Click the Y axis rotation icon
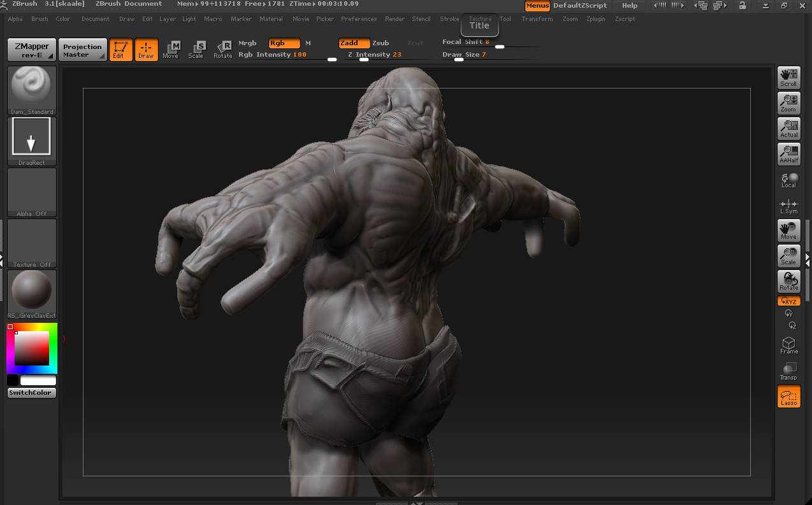The width and height of the screenshot is (812, 505). (x=789, y=313)
